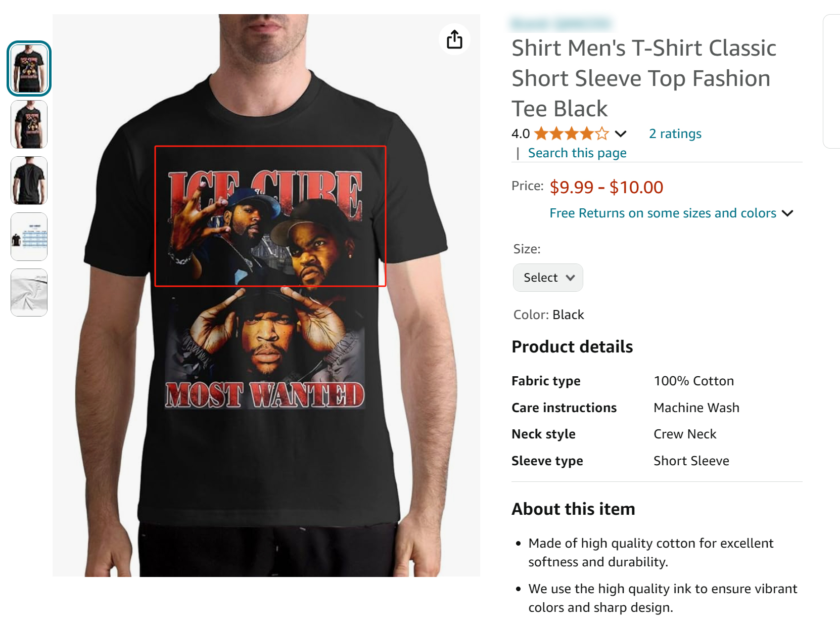Image resolution: width=840 pixels, height=623 pixels.
Task: Click the 4.0 rating number
Action: click(x=521, y=133)
